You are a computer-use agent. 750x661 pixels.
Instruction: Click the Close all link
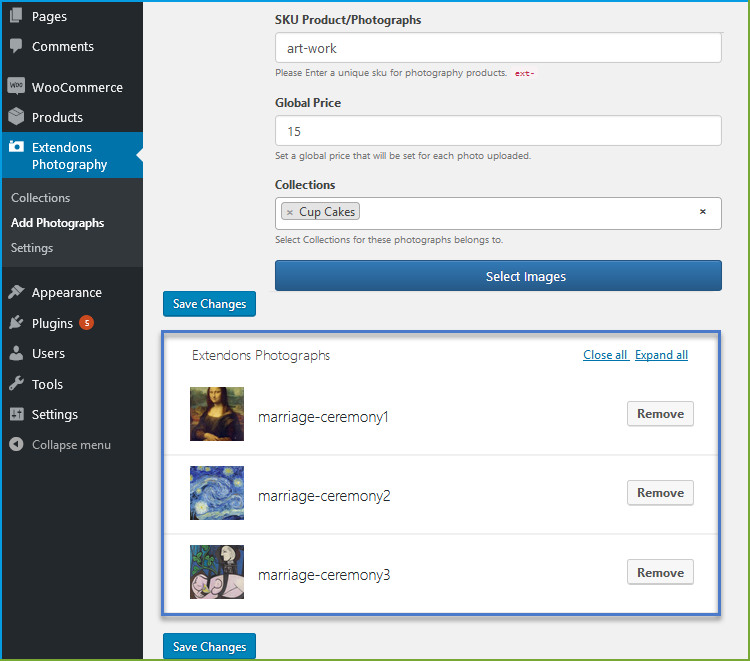coord(605,355)
